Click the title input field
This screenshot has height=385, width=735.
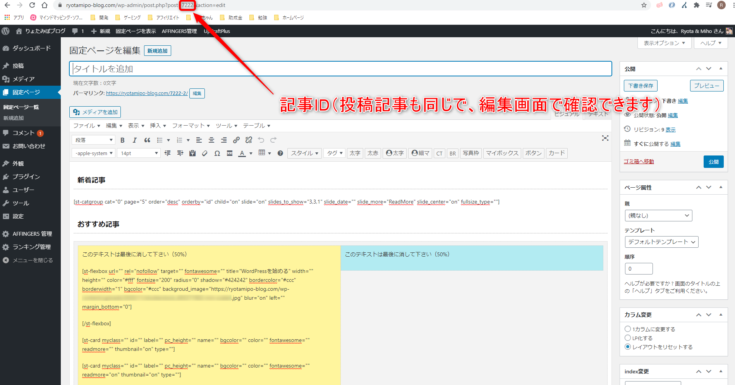tap(340, 69)
